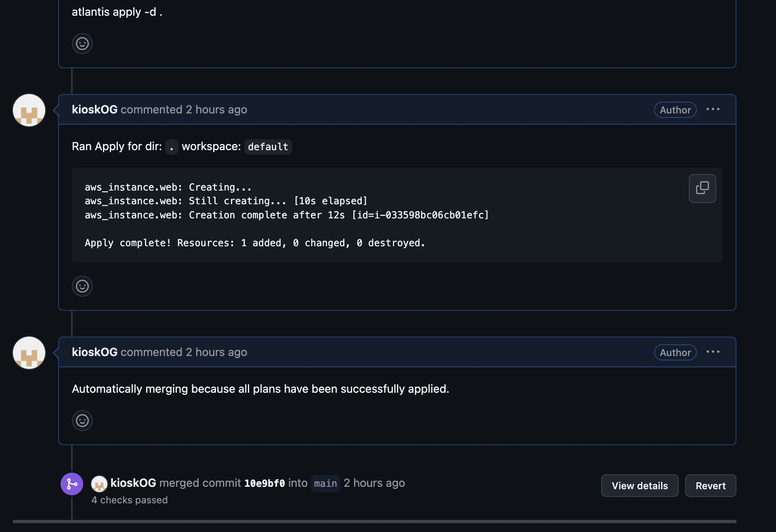Open the main branch link
The height and width of the screenshot is (532, 776).
point(325,483)
